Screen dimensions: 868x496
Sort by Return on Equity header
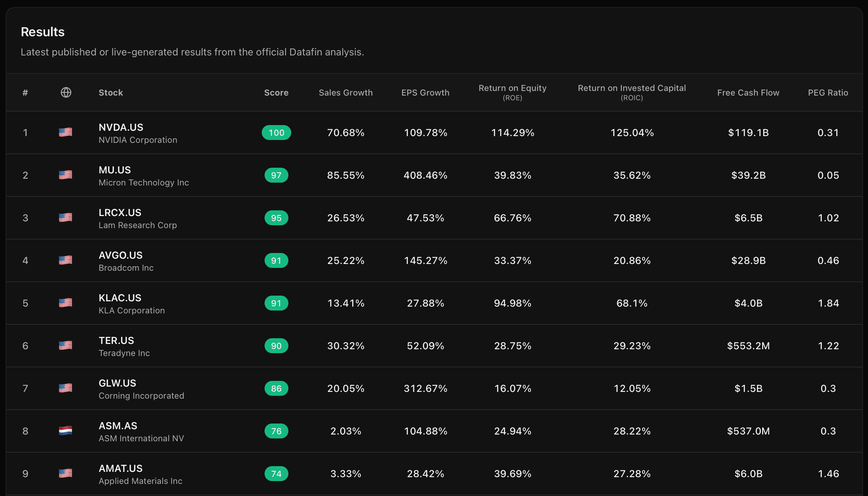coord(512,92)
